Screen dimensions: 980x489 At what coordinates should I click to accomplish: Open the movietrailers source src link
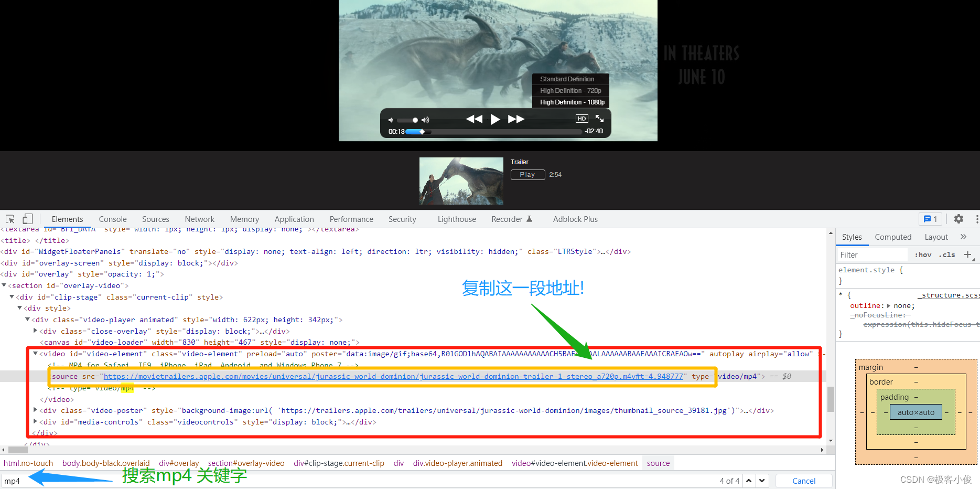click(393, 376)
